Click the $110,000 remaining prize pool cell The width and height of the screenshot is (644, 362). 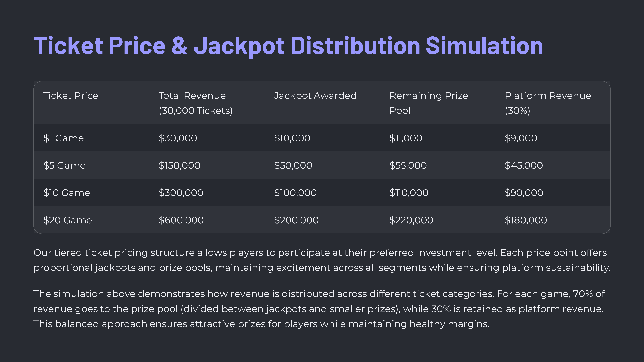click(409, 193)
